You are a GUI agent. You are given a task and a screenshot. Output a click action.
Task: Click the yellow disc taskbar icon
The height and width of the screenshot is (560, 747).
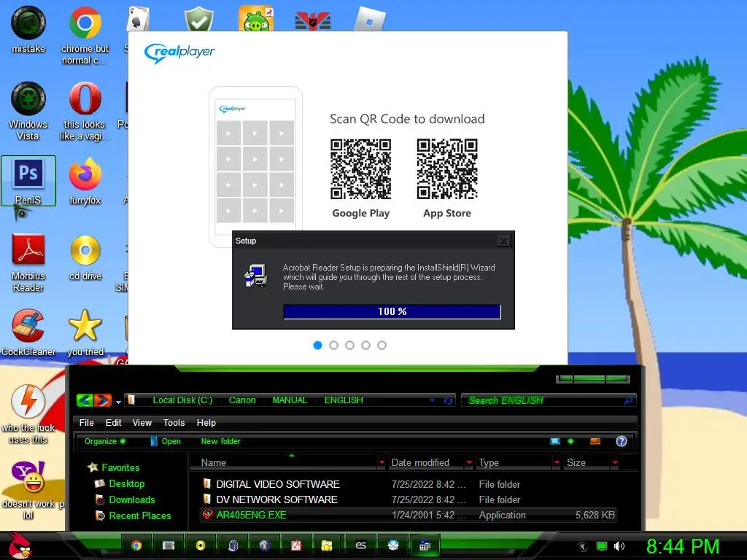point(201,545)
